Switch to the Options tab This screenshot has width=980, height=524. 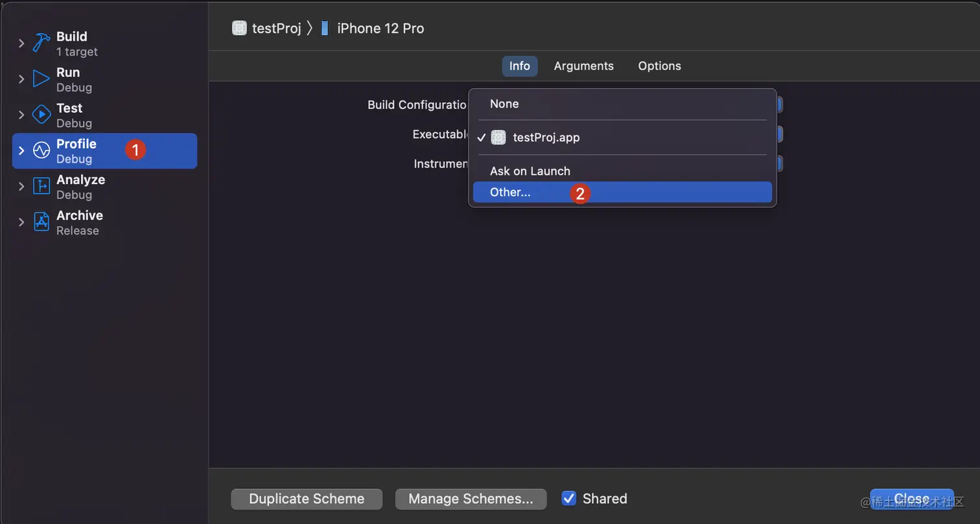659,66
